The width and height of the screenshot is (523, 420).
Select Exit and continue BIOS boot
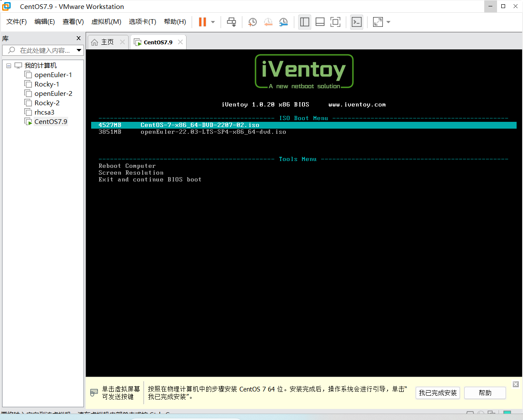tap(150, 179)
